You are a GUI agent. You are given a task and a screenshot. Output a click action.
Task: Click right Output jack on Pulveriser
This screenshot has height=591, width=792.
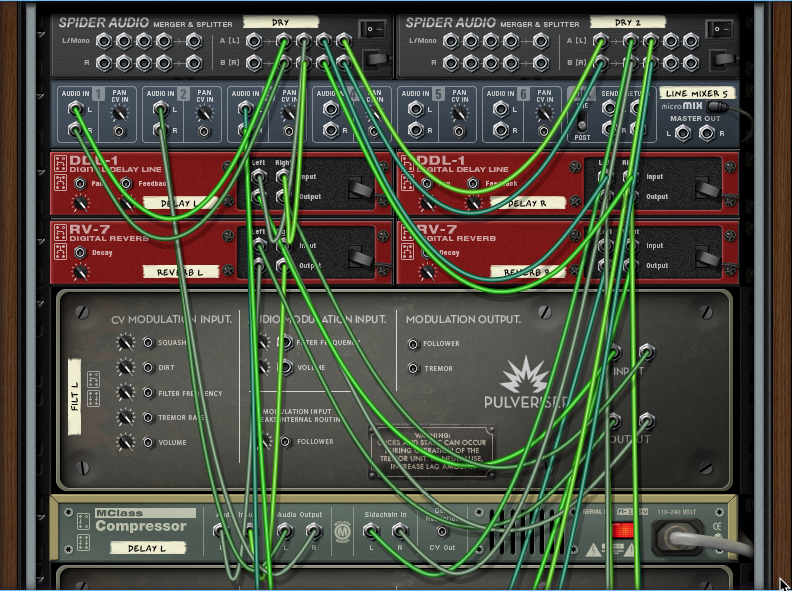coord(647,420)
